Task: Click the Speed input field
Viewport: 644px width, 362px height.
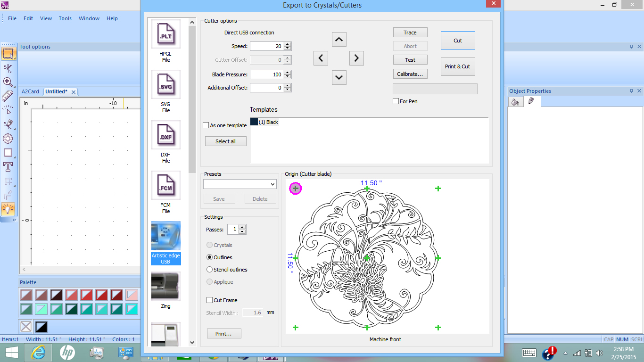Action: click(267, 46)
